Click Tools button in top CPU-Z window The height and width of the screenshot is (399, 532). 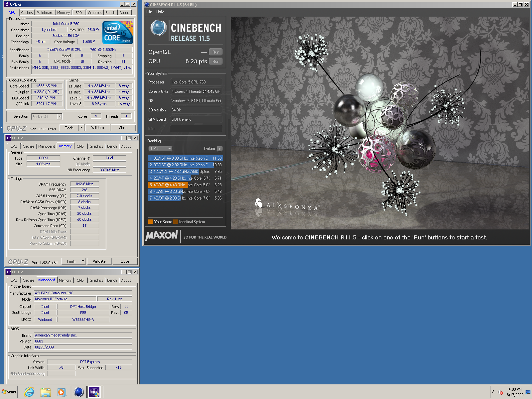[69, 128]
